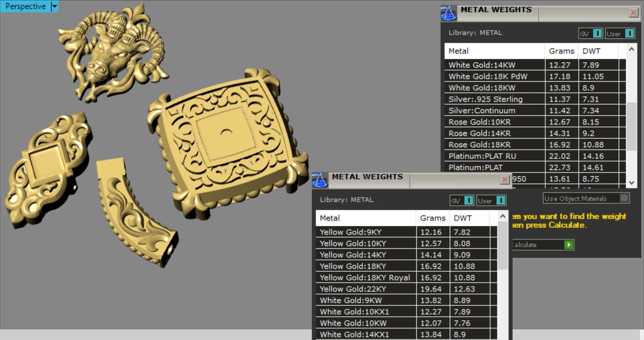Select White Gold:18K PdW row
The width and height of the screenshot is (644, 340).
(x=535, y=76)
